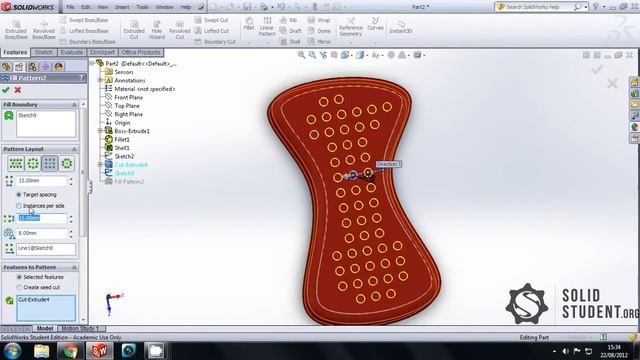
Task: Choose the Circular pattern layout icon
Action: pos(33,164)
